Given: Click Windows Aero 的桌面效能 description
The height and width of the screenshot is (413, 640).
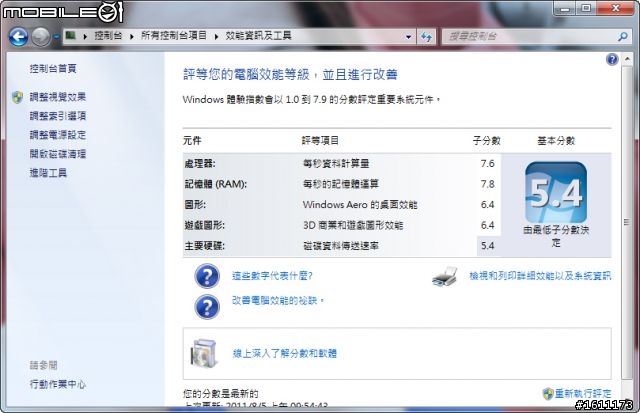Looking at the screenshot, I should pos(360,204).
